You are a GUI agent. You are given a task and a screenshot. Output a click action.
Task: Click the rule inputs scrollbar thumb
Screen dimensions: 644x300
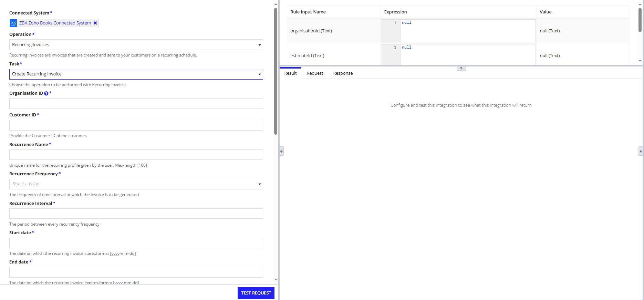(x=640, y=19)
